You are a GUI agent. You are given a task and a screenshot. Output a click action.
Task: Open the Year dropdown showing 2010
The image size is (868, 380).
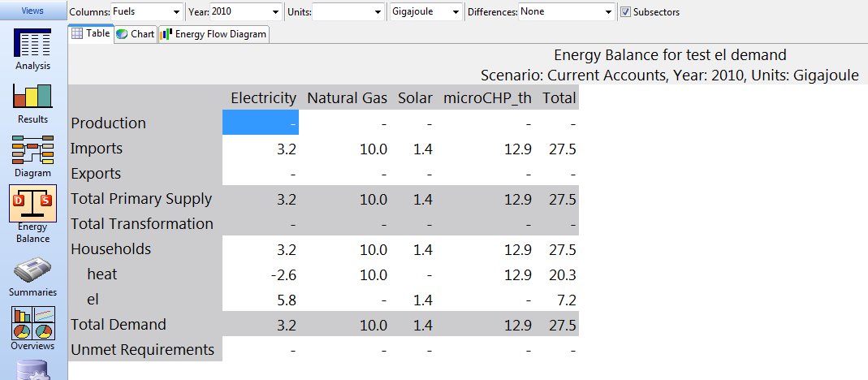[x=246, y=11]
